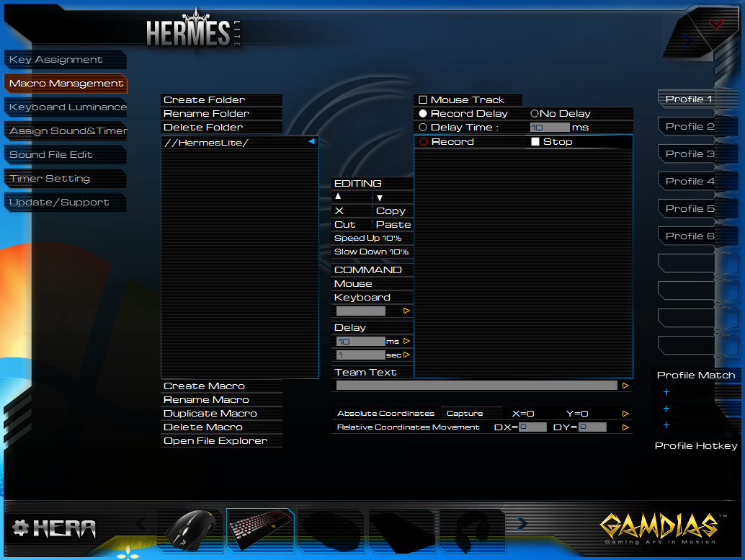The image size is (745, 560).
Task: Click the yellow arrow beside the Team Text field
Action: [624, 385]
